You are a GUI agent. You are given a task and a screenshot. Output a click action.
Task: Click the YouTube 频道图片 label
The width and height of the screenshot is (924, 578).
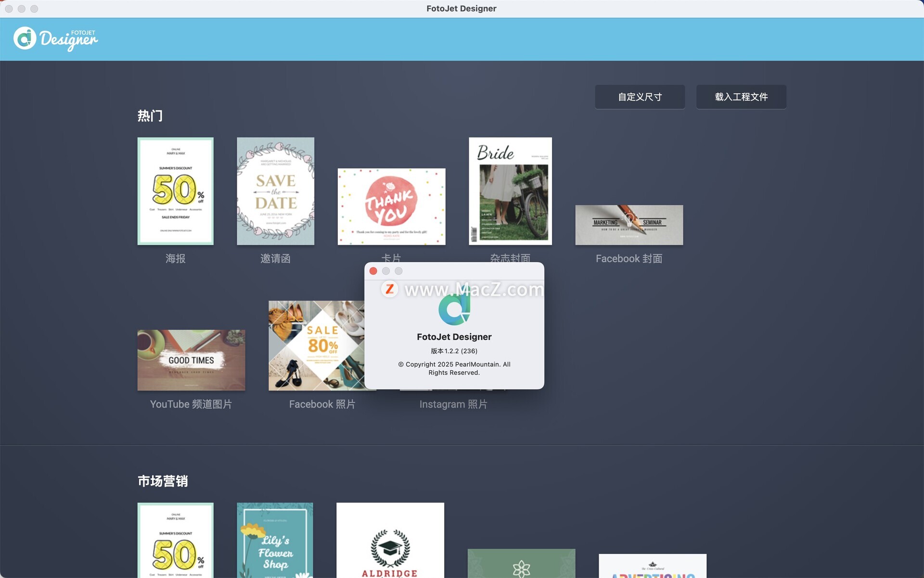191,404
